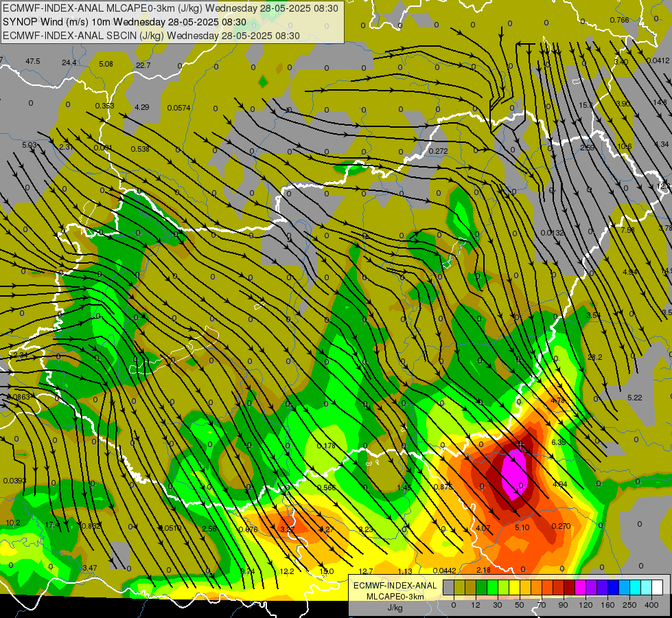Click the '0.353' value on the map
Image resolution: width=672 pixels, height=618 pixels.
(104, 106)
